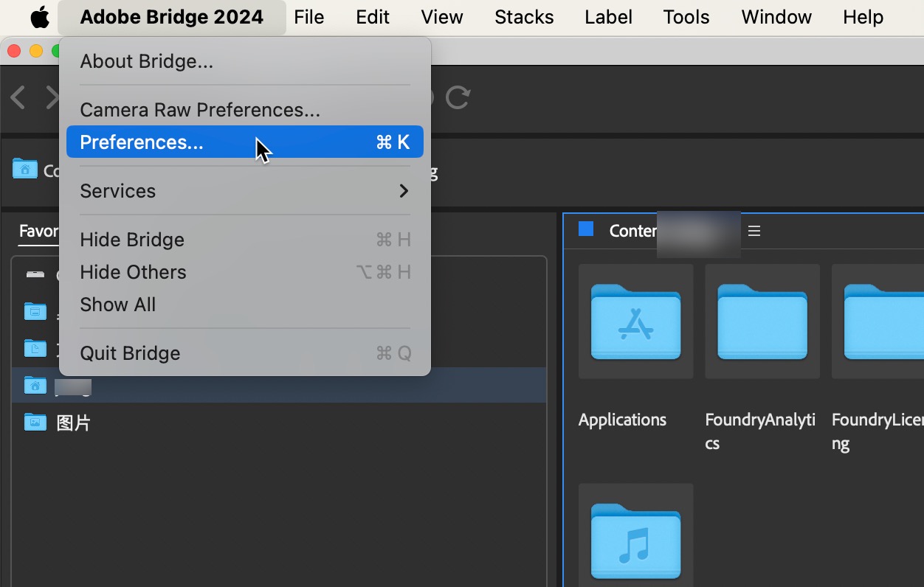Open the Label menu in menu bar
Screen dimensions: 924x587
[x=608, y=17]
